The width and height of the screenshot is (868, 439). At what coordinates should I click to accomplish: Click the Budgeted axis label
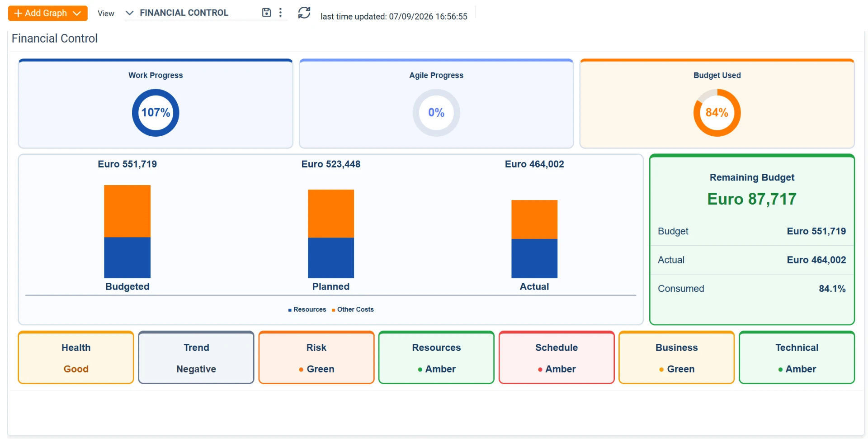tap(127, 286)
